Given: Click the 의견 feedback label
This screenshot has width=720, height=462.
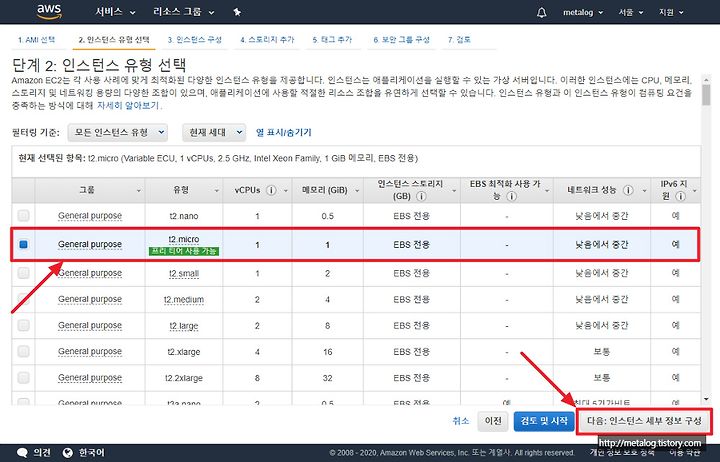Looking at the screenshot, I should coord(41,453).
